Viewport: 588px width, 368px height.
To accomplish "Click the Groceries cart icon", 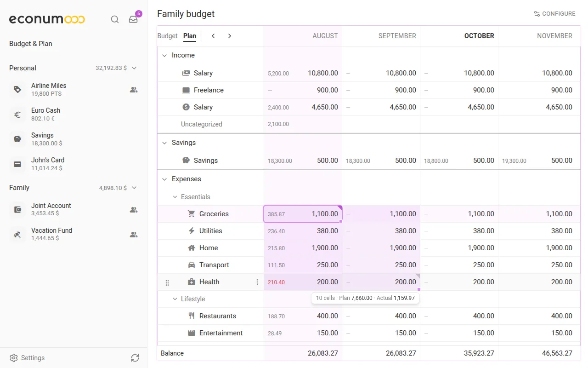I will pyautogui.click(x=192, y=214).
